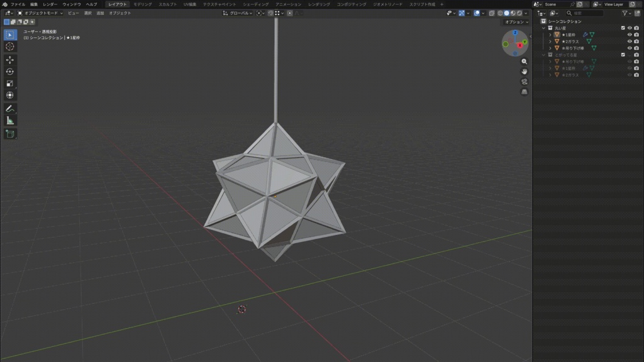Switch to the モデリング workspace tab
The image size is (644, 362).
point(143,4)
